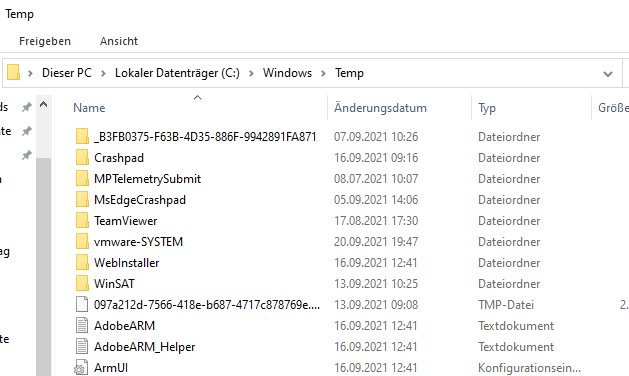Sort by the Name column header
This screenshot has height=376, width=629.
(x=89, y=108)
